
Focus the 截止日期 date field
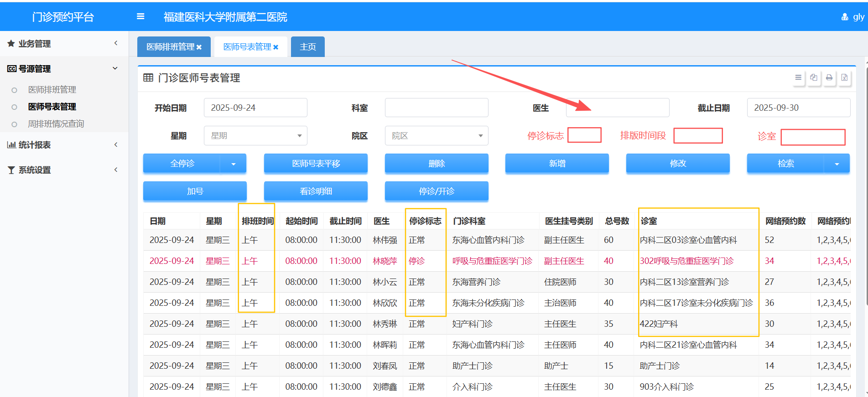[x=799, y=108]
